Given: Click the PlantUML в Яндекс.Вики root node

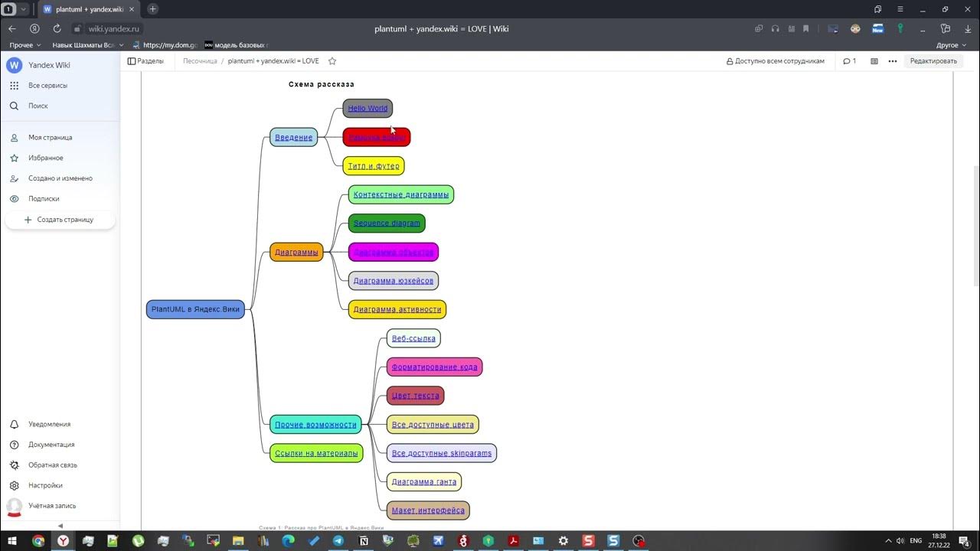Looking at the screenshot, I should point(195,309).
